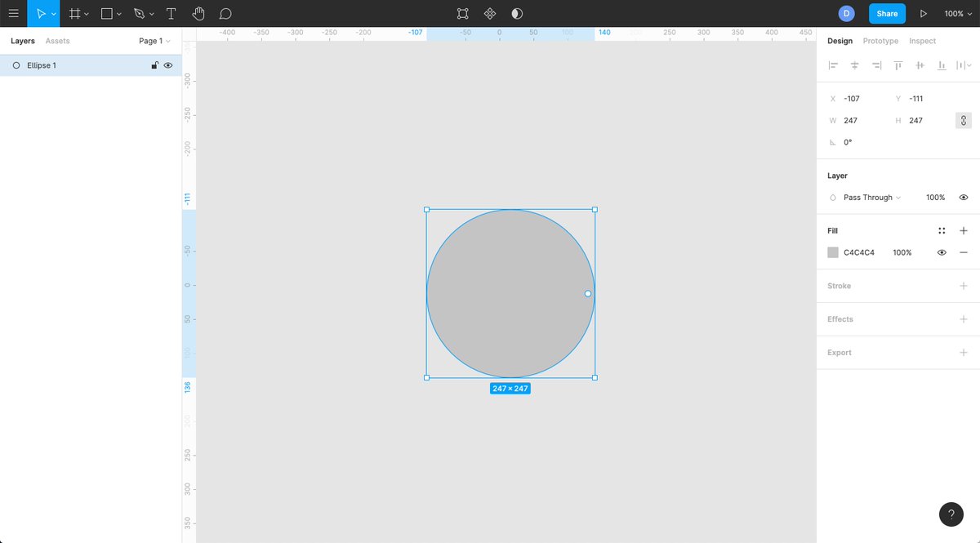Open fill style library icon
This screenshot has width=980, height=543.
coord(942,231)
